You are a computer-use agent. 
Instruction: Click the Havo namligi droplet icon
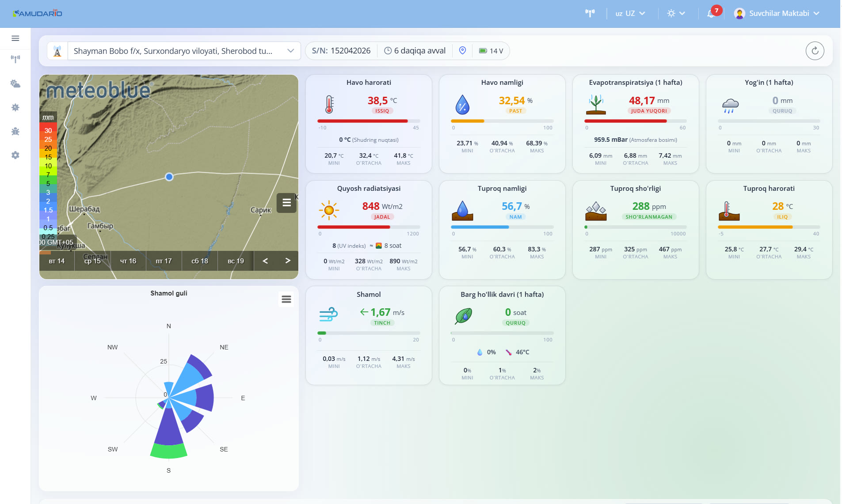[x=462, y=105]
